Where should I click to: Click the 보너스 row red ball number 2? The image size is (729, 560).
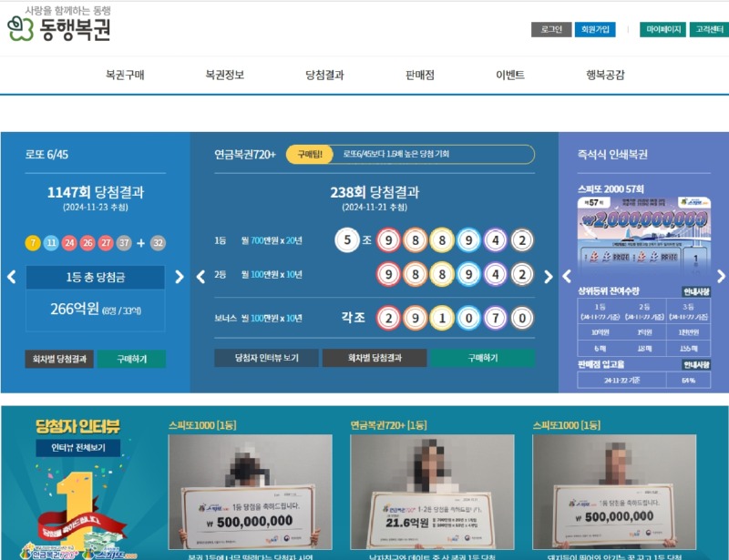tap(388, 318)
